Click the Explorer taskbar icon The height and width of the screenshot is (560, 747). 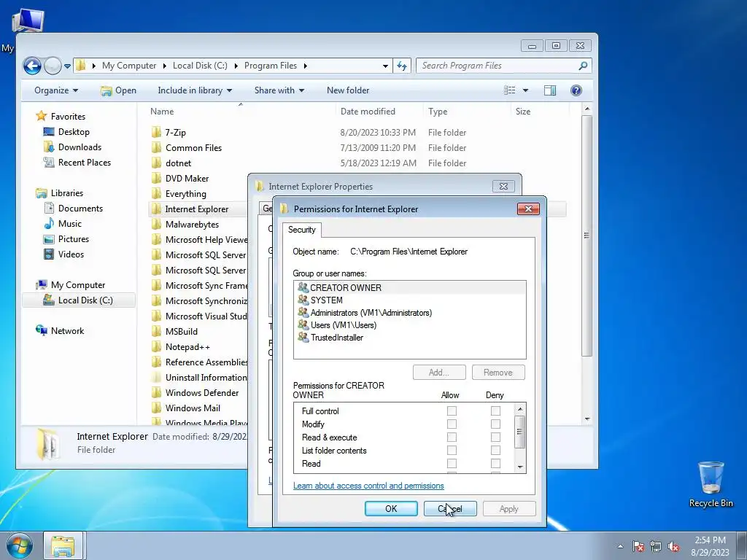click(x=63, y=545)
